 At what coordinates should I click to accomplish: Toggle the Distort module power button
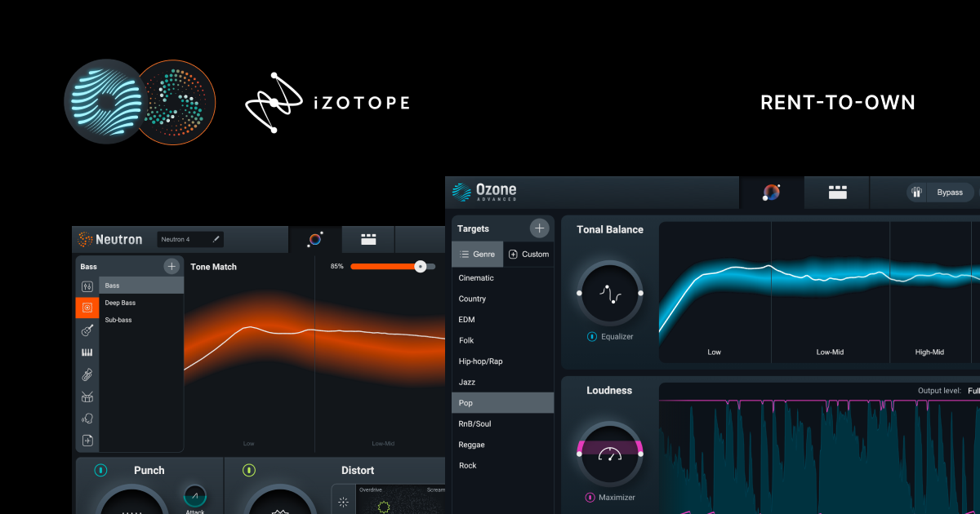(x=249, y=470)
